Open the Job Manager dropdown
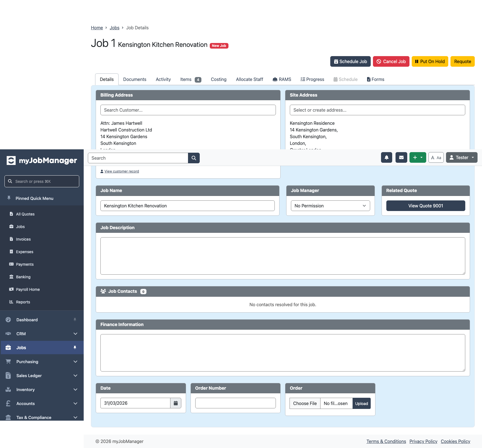The width and height of the screenshot is (482, 448). pos(330,206)
